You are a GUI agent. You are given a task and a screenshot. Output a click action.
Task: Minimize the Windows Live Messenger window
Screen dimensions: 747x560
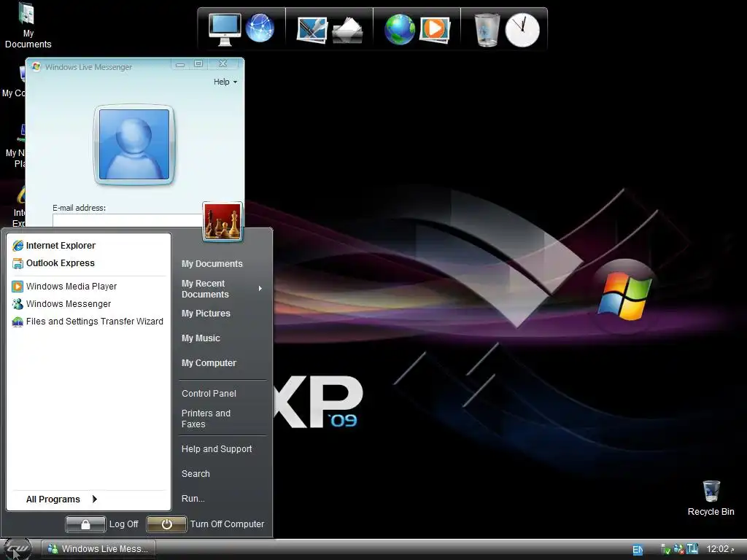coord(180,64)
